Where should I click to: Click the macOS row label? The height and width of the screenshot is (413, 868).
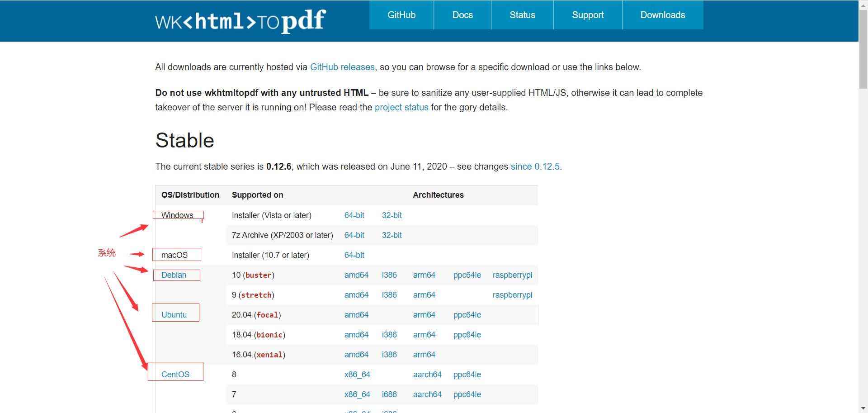point(175,255)
